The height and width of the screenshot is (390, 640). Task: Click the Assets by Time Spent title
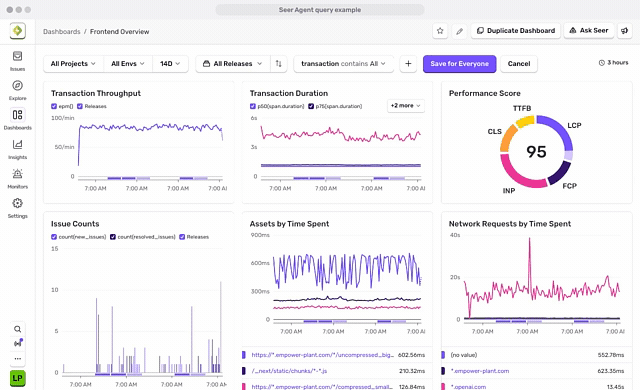[289, 224]
